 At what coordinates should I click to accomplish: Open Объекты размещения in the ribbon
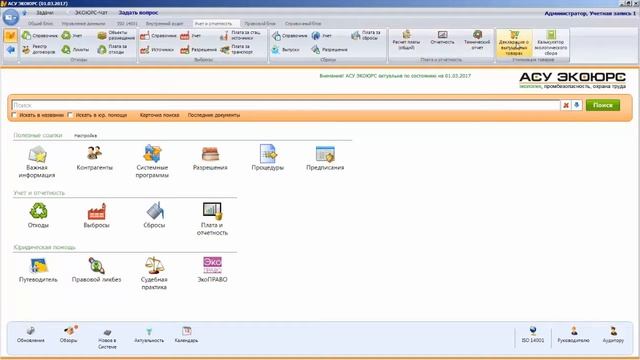click(x=116, y=36)
